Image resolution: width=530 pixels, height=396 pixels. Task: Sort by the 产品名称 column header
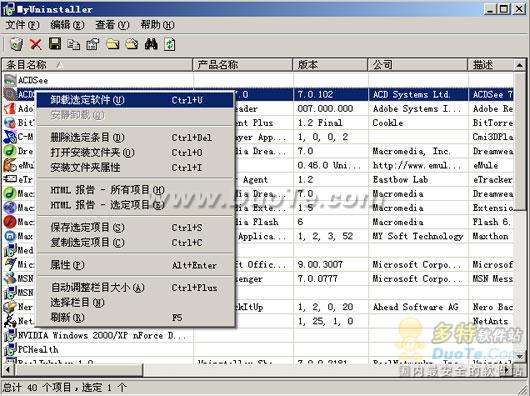[243, 65]
